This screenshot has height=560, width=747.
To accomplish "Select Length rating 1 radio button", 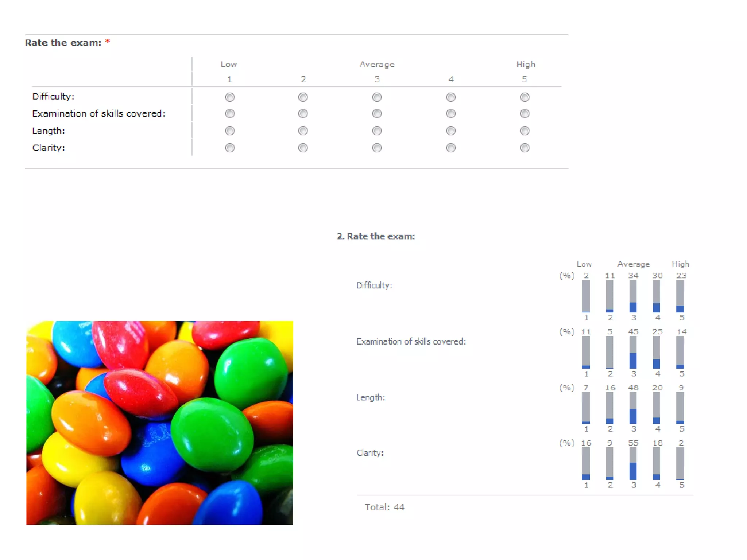I will click(229, 131).
